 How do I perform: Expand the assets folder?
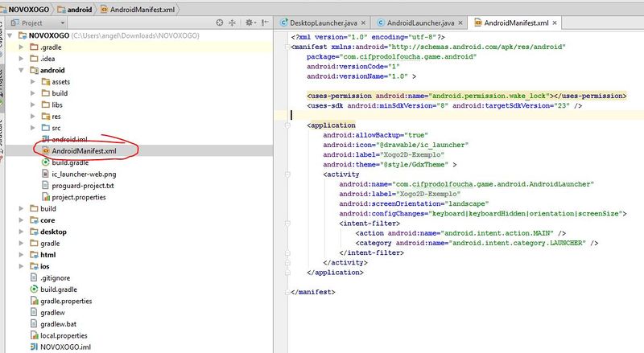pos(32,82)
